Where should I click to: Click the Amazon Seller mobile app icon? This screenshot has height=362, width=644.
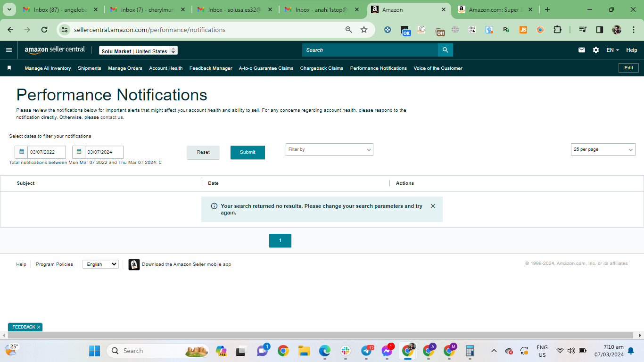(134, 264)
